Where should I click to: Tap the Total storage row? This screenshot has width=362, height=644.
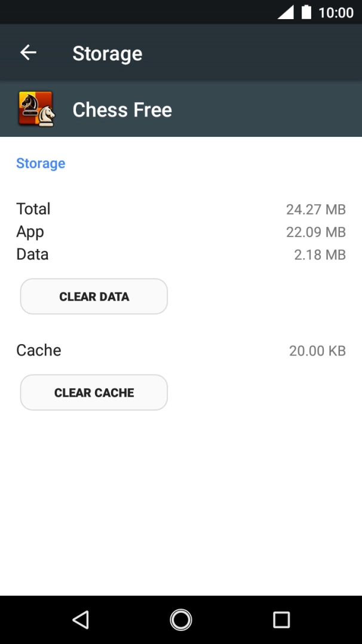pos(33,209)
